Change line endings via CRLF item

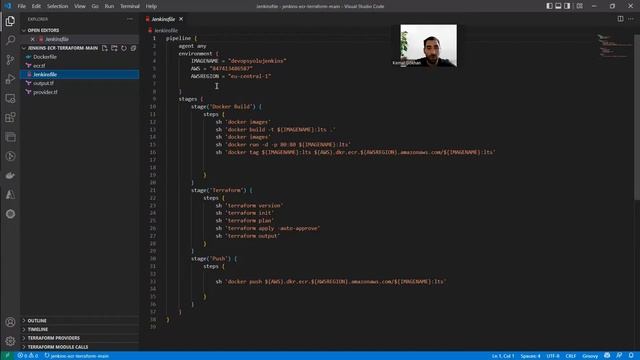(x=571, y=356)
